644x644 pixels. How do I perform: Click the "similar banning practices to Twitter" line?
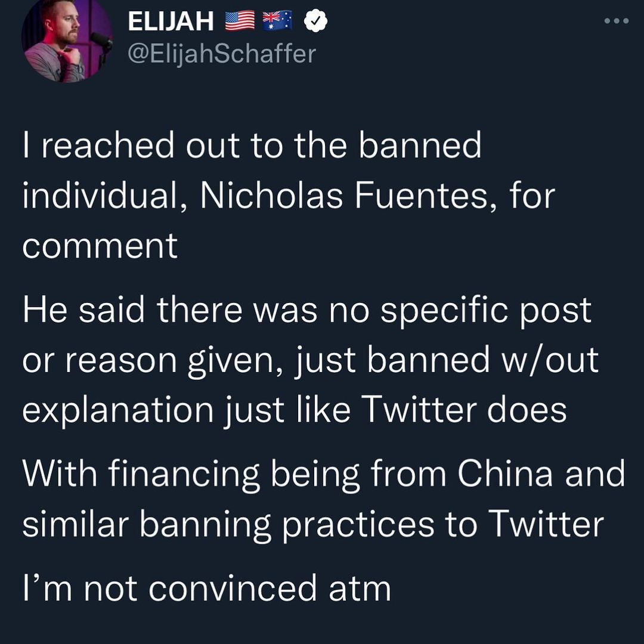(x=313, y=525)
